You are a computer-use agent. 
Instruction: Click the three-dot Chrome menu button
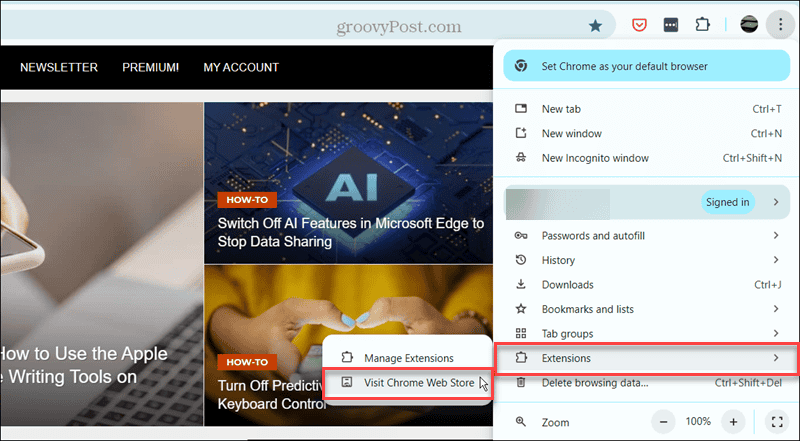click(780, 24)
